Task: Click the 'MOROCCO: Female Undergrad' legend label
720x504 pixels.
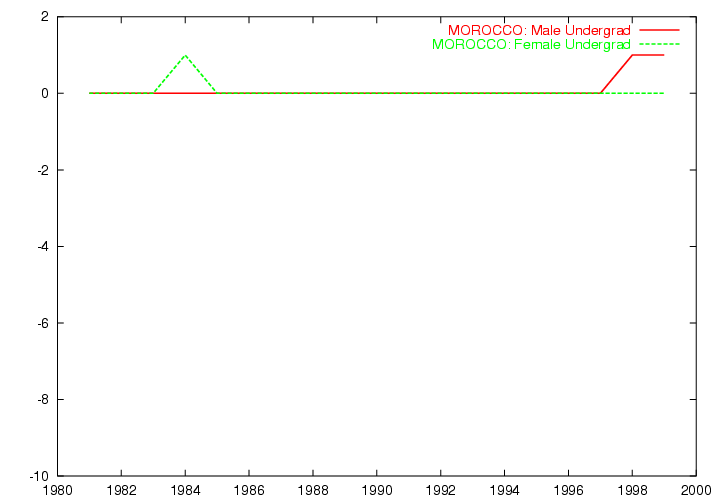Action: [531, 45]
